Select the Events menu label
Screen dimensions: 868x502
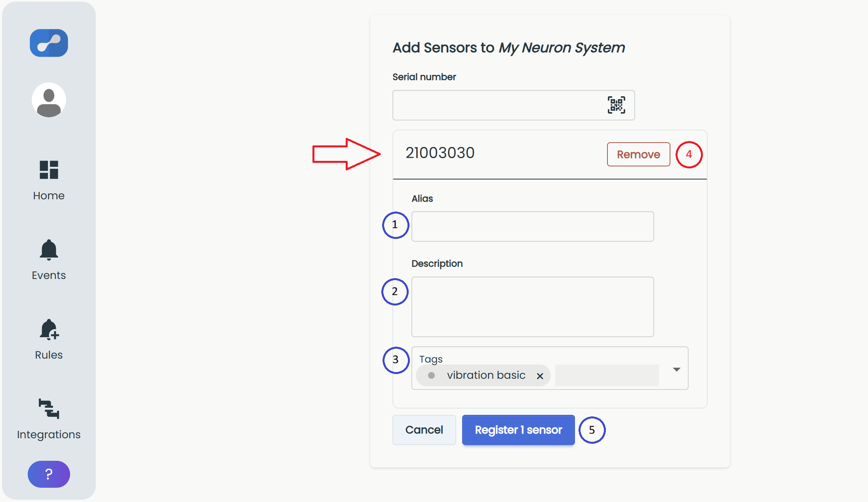(x=49, y=275)
